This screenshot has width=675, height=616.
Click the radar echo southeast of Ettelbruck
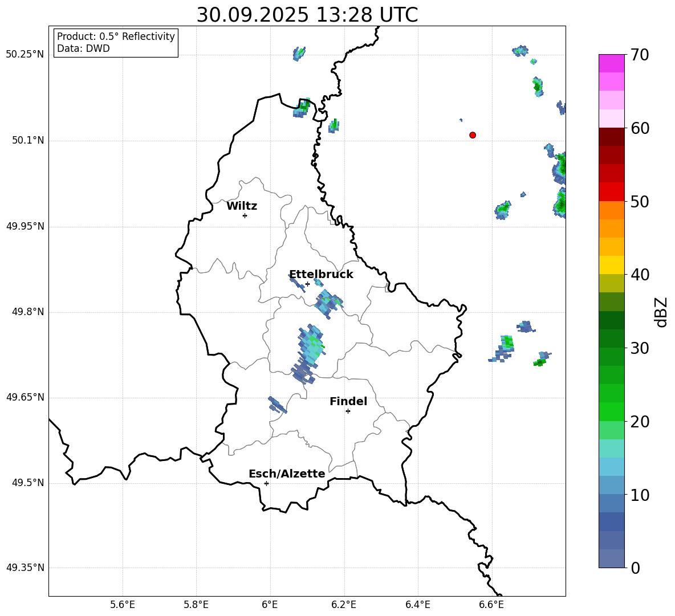tap(328, 304)
